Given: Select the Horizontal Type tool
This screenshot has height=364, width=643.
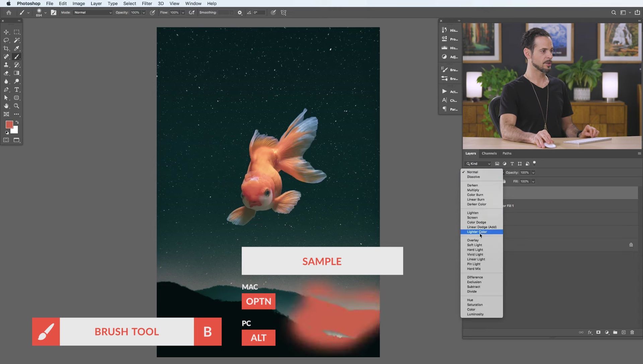Looking at the screenshot, I should [16, 90].
